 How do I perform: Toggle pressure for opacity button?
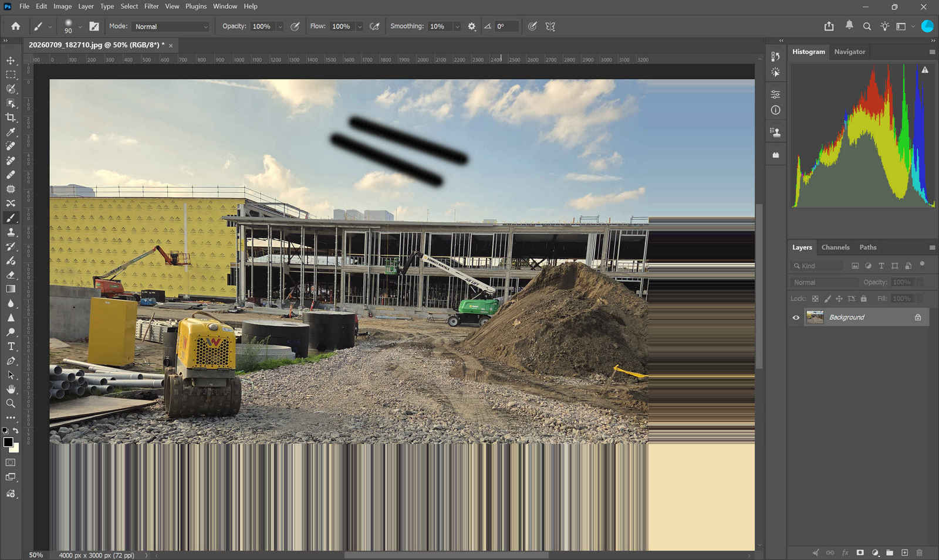click(295, 26)
